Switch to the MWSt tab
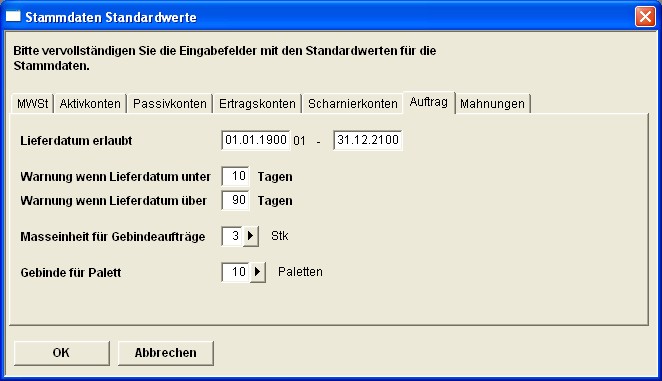 (32, 103)
